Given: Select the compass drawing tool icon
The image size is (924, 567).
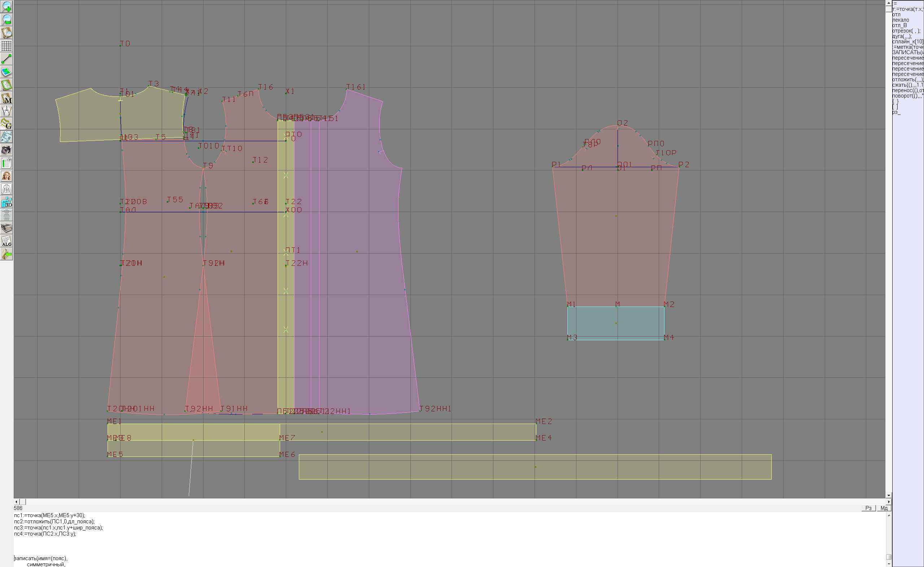Looking at the screenshot, I should tap(6, 111).
